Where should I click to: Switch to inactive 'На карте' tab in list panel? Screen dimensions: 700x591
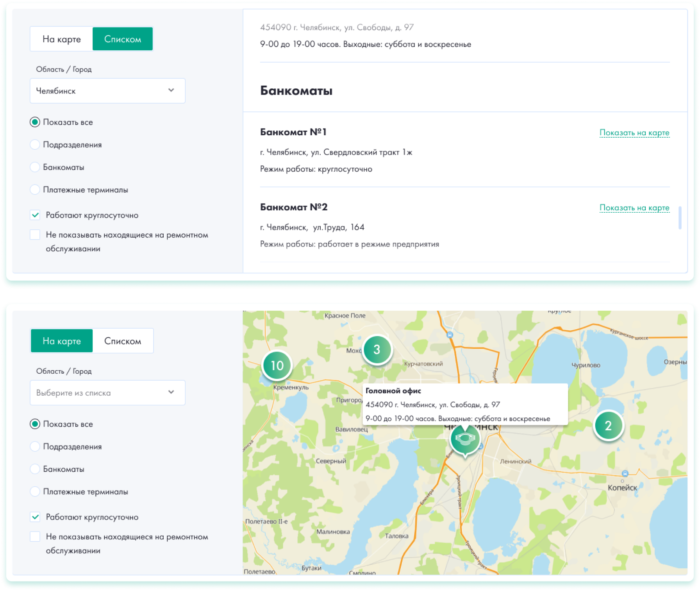point(62,39)
